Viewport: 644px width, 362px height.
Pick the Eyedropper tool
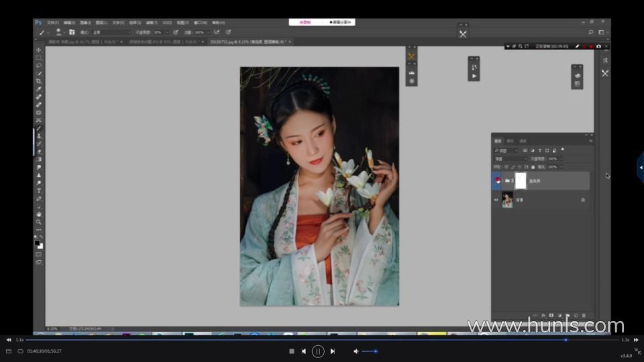pos(39,89)
